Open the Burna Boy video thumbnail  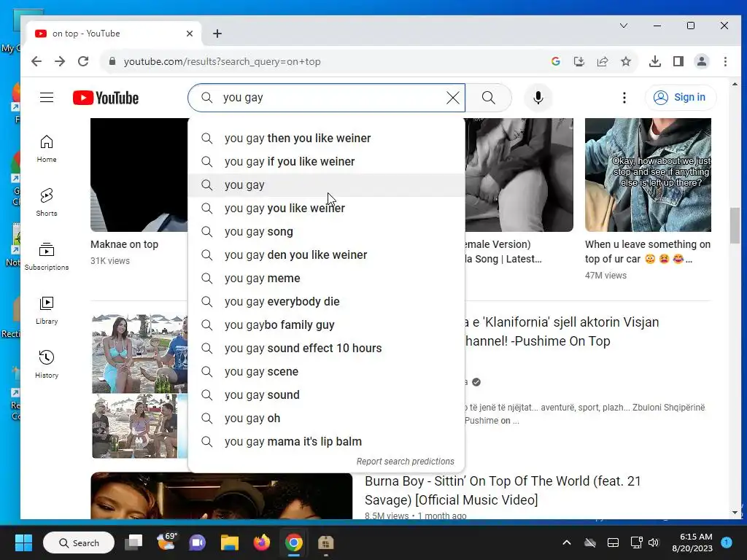[x=222, y=495]
